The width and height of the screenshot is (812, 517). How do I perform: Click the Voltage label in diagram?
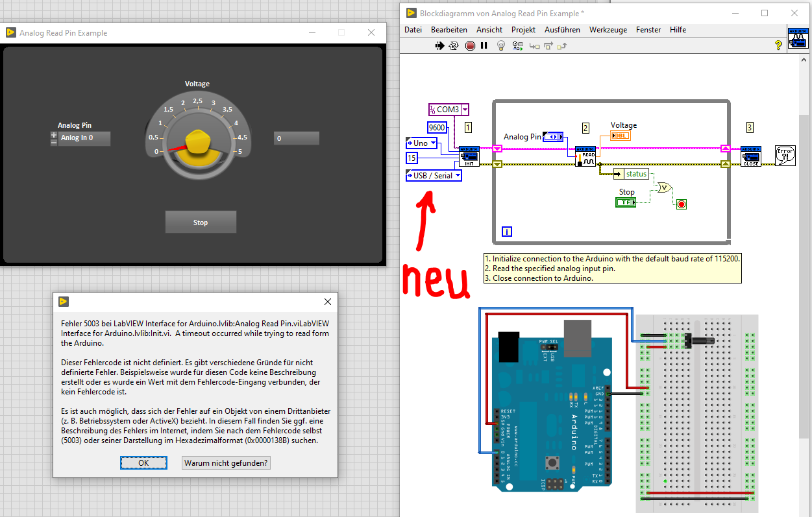624,125
